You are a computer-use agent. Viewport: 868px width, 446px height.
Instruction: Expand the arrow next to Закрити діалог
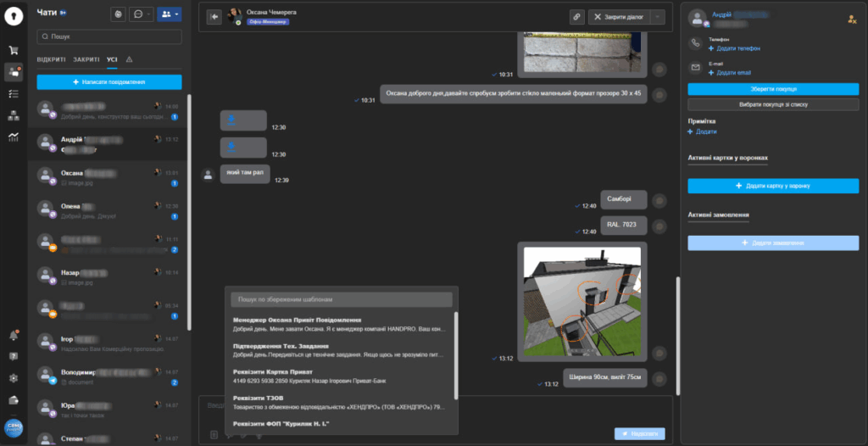pyautogui.click(x=659, y=16)
